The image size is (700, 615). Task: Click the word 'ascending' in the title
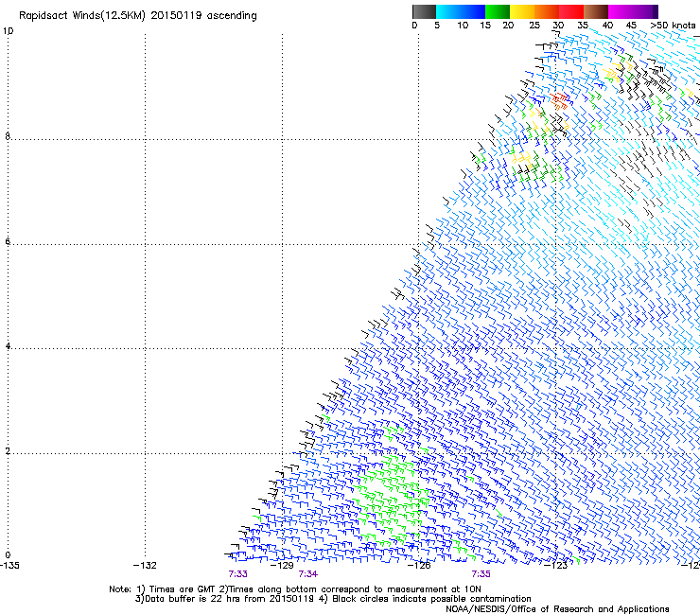pos(232,16)
